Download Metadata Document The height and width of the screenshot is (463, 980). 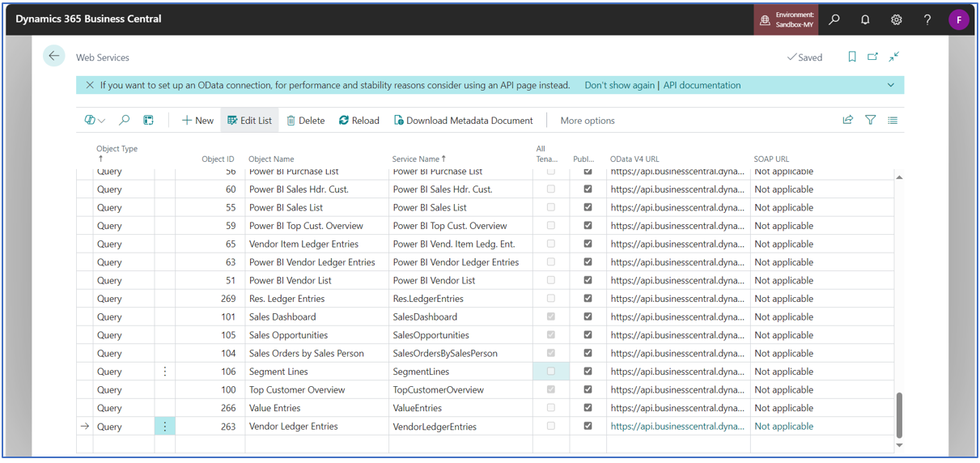tap(463, 121)
